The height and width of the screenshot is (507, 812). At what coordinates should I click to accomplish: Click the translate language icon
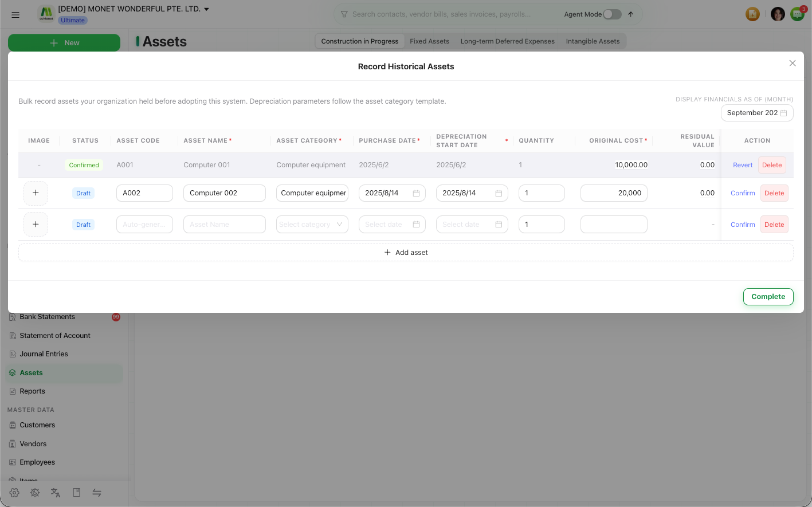point(56,493)
